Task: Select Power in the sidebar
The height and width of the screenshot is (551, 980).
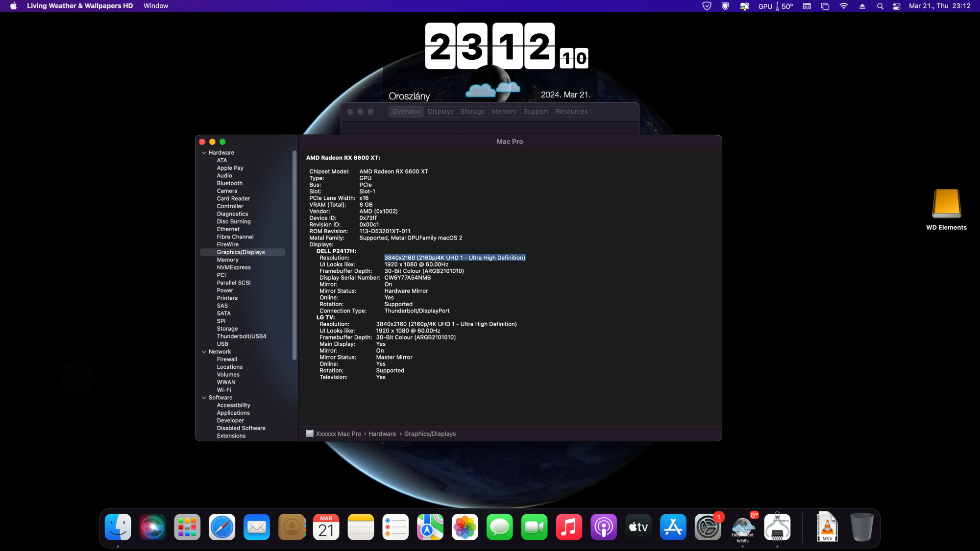Action: (x=225, y=290)
